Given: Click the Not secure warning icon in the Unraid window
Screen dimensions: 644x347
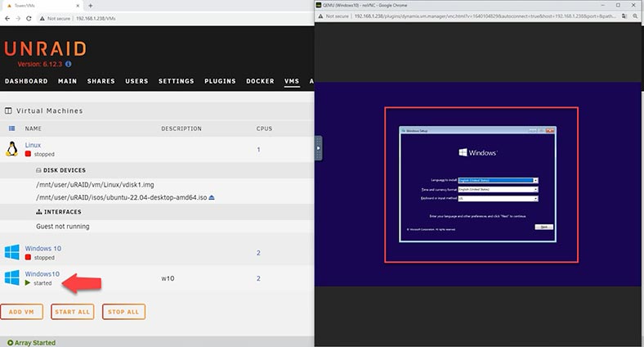Looking at the screenshot, I should (x=42, y=19).
